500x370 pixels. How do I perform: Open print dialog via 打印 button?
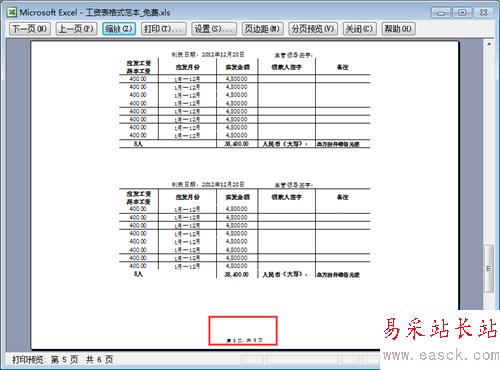coord(164,29)
